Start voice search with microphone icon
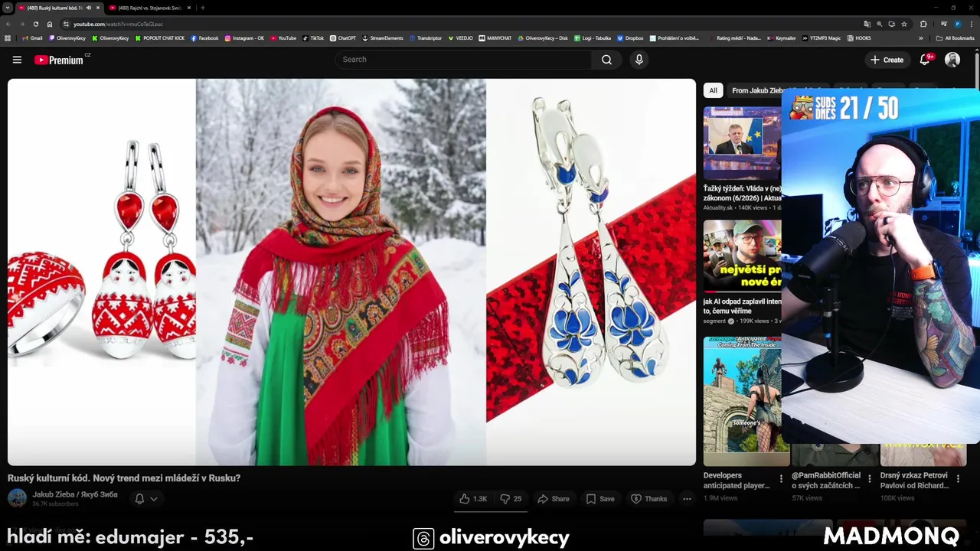 tap(639, 60)
